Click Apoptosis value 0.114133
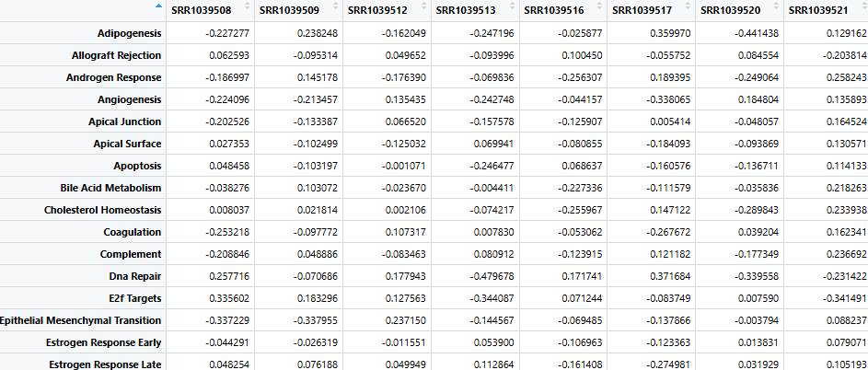Screen dimensions: 868x370 point(845,167)
